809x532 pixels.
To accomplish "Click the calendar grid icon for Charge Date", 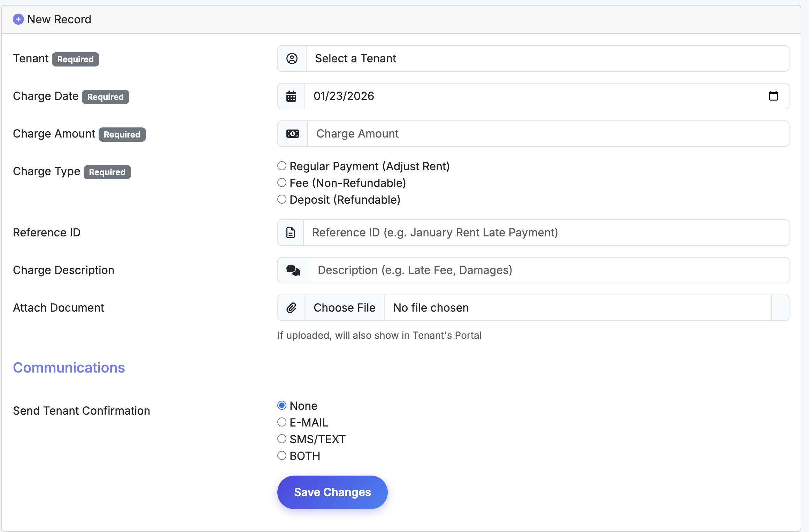I will point(291,96).
